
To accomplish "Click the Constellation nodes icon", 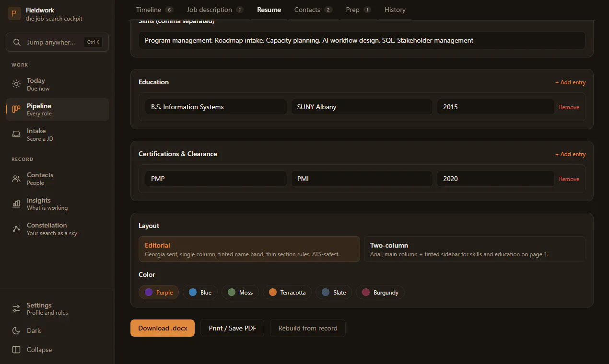I will [16, 228].
